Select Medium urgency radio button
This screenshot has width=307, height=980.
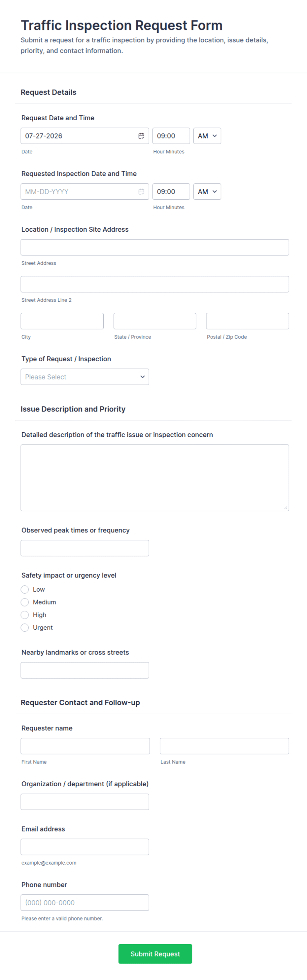pyautogui.click(x=25, y=602)
